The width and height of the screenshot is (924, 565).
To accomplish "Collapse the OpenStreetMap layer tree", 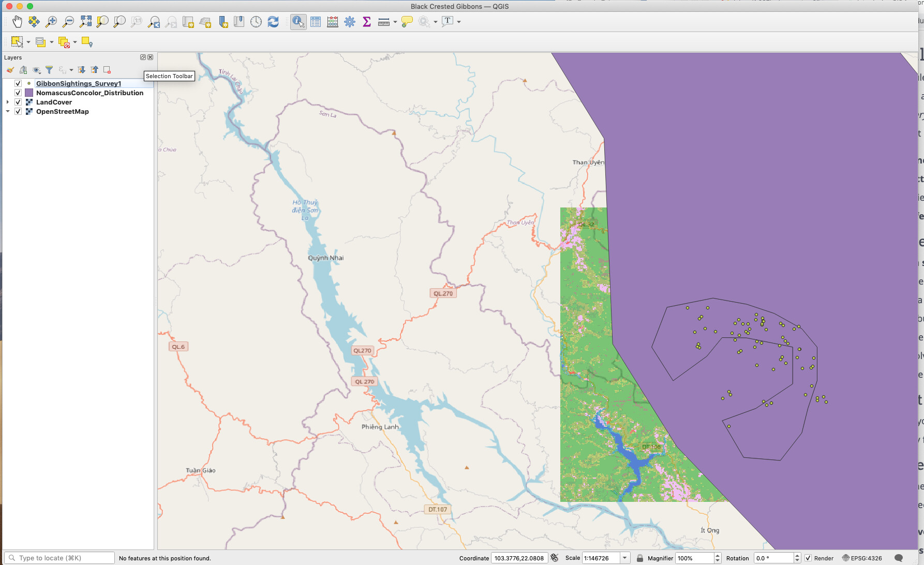I will [x=8, y=111].
